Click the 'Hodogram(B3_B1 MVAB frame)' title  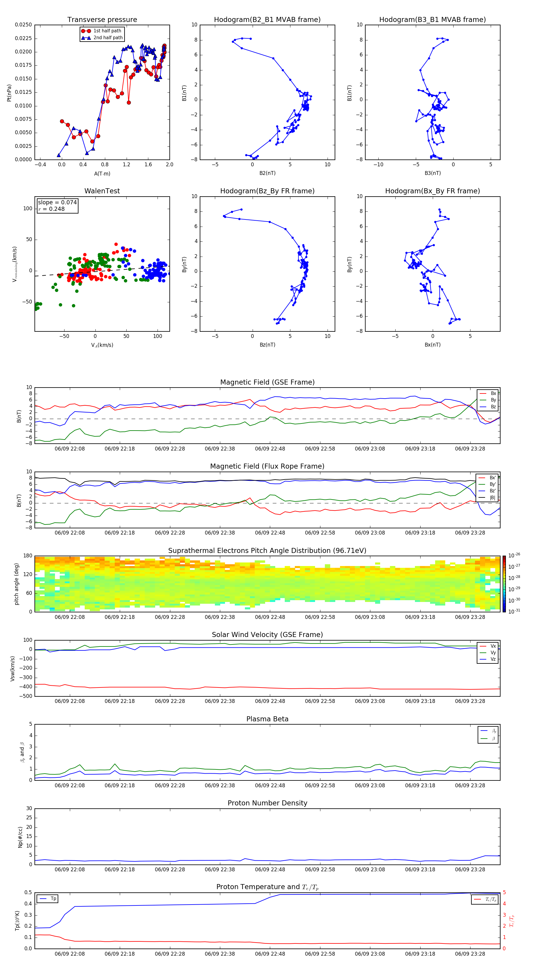[432, 19]
